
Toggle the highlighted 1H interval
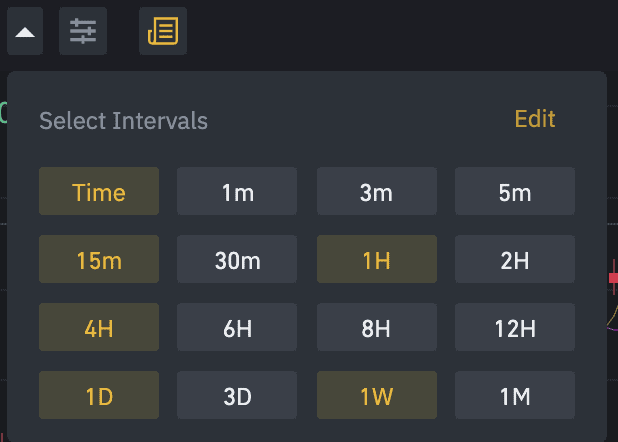click(x=377, y=259)
